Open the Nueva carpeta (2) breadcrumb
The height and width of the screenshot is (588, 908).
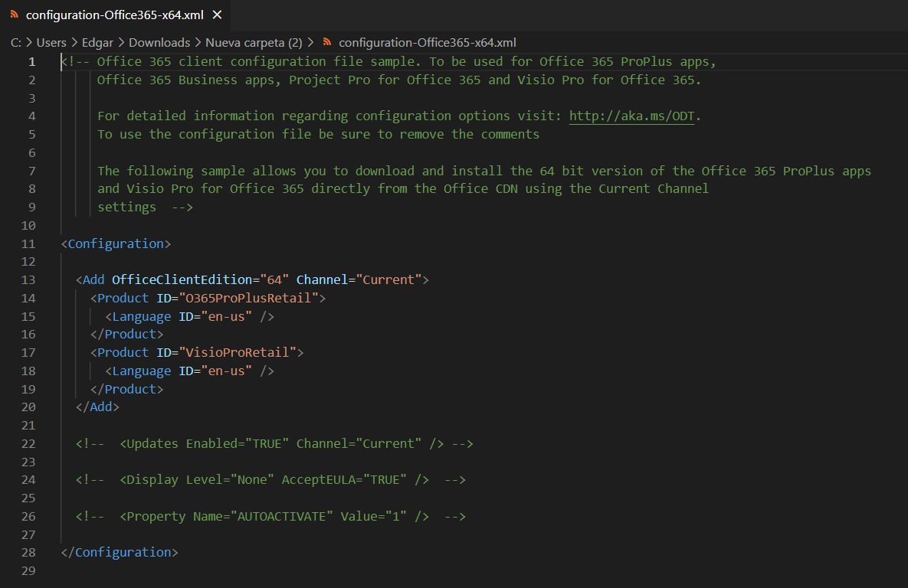point(254,43)
